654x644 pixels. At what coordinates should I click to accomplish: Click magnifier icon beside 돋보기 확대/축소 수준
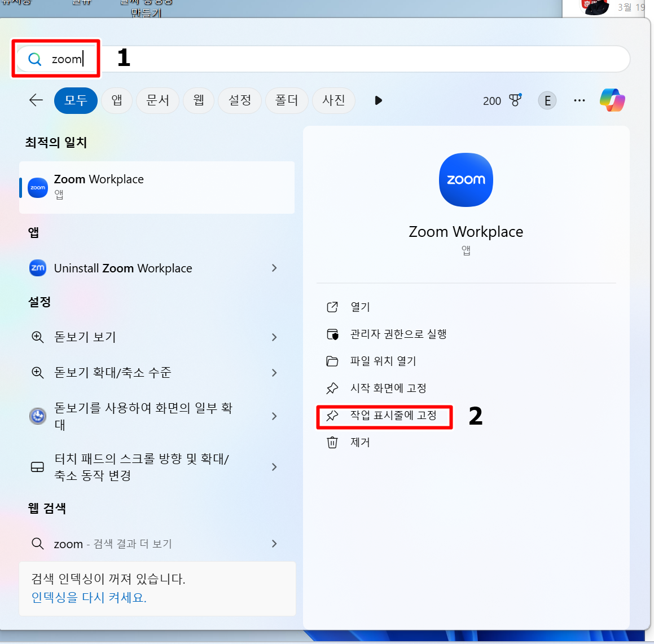click(x=38, y=373)
